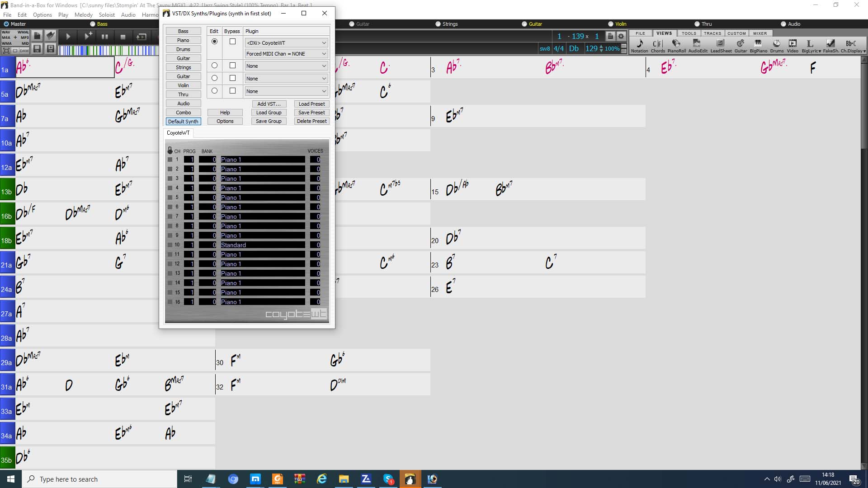Image resolution: width=868 pixels, height=488 pixels.
Task: Click the Delete Preset button
Action: click(x=311, y=121)
